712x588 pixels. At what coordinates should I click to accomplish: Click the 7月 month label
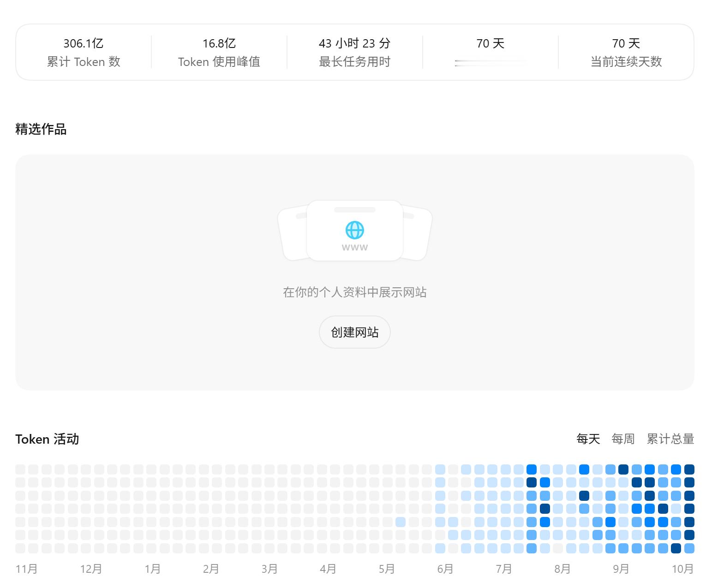(x=504, y=569)
